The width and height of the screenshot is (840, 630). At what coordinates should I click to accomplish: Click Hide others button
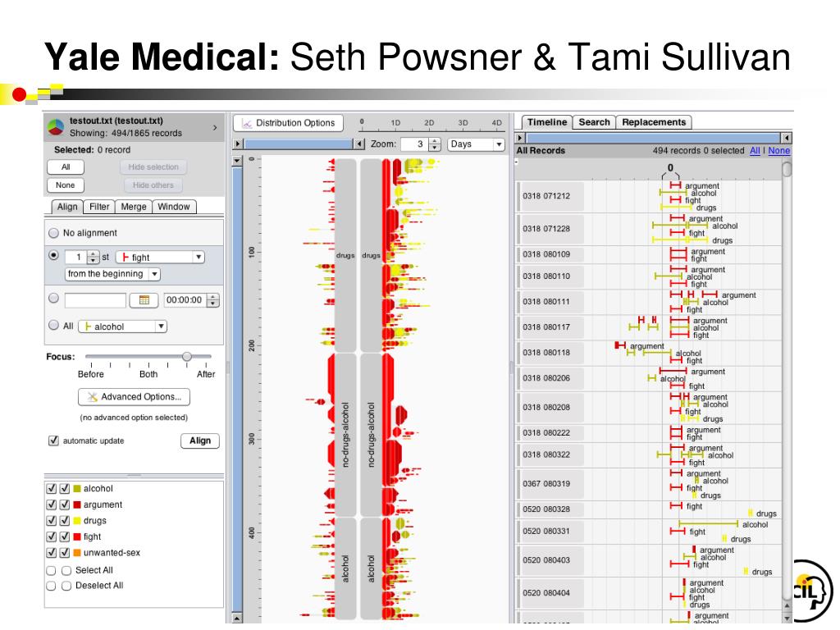pyautogui.click(x=153, y=185)
